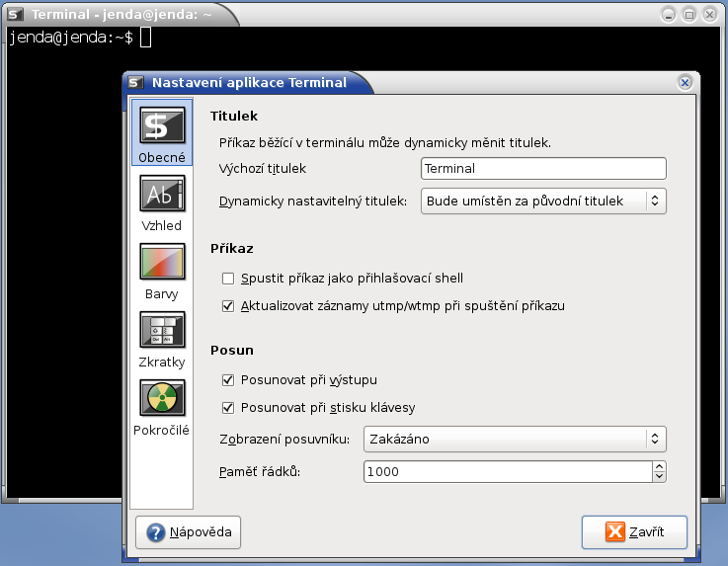
Task: Uncheck Aktualizovat záznamy utmp/wtmp checkbox
Action: 228,306
